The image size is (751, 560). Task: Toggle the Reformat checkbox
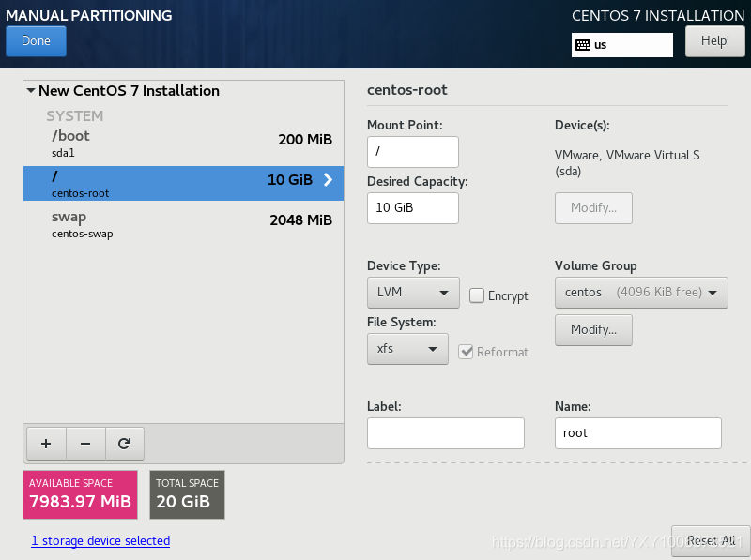(x=466, y=352)
